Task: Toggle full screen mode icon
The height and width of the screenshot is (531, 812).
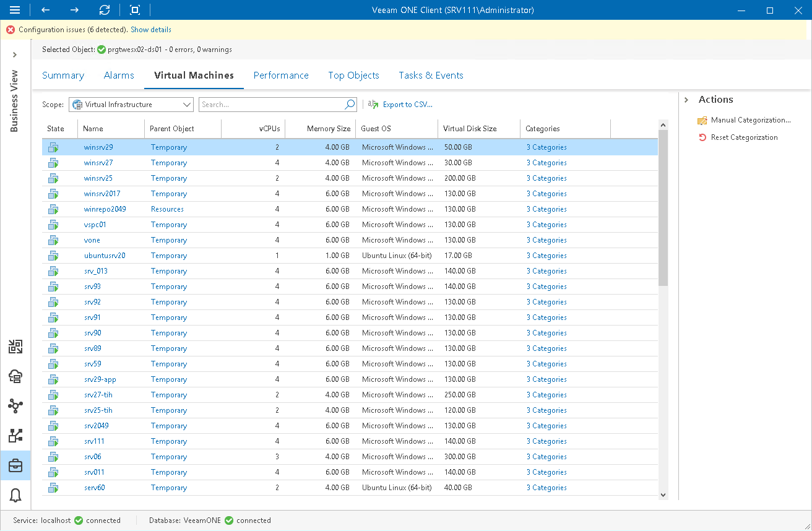Action: point(135,10)
